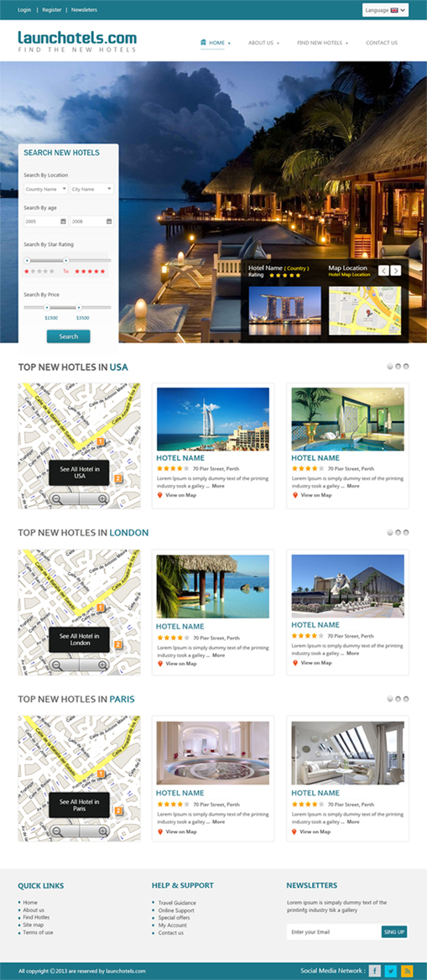
Task: Open the Language dropdown
Action: pyautogui.click(x=385, y=10)
